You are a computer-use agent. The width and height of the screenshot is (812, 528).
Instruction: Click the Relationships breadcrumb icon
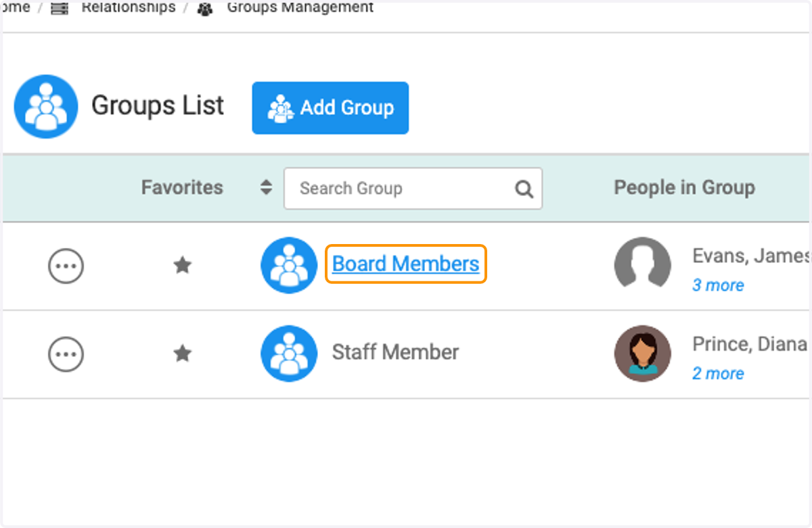[60, 9]
